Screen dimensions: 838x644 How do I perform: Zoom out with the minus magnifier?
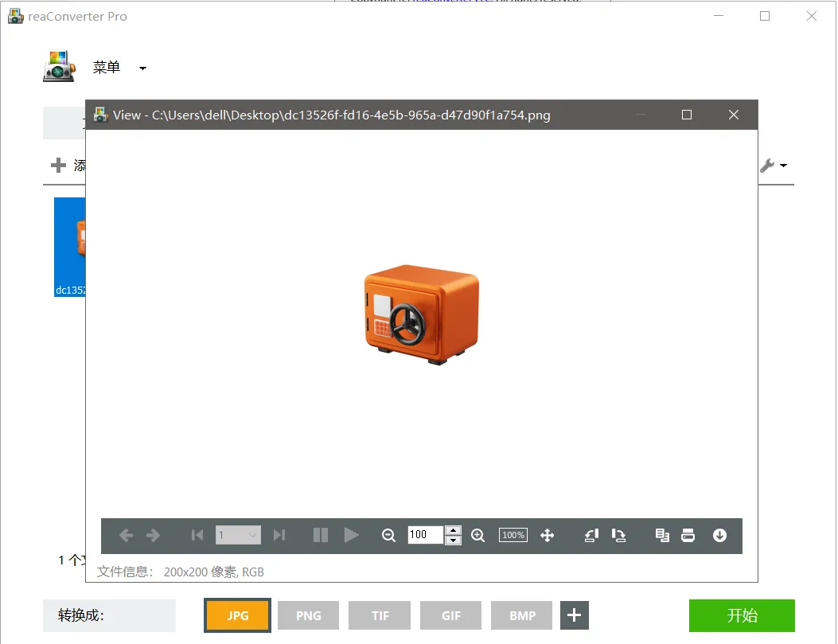[x=388, y=535]
